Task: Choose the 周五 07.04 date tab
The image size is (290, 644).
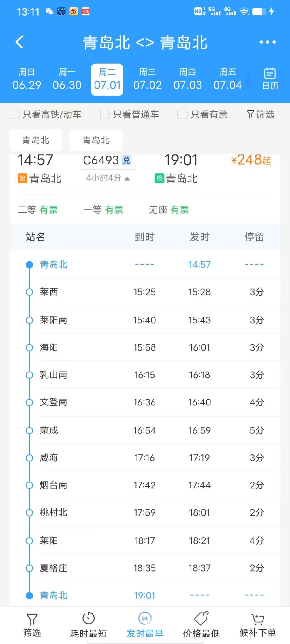Action: click(x=228, y=80)
